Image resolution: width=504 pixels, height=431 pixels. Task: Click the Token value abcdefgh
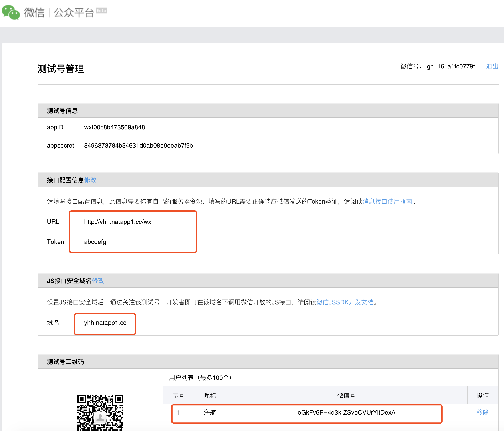97,242
